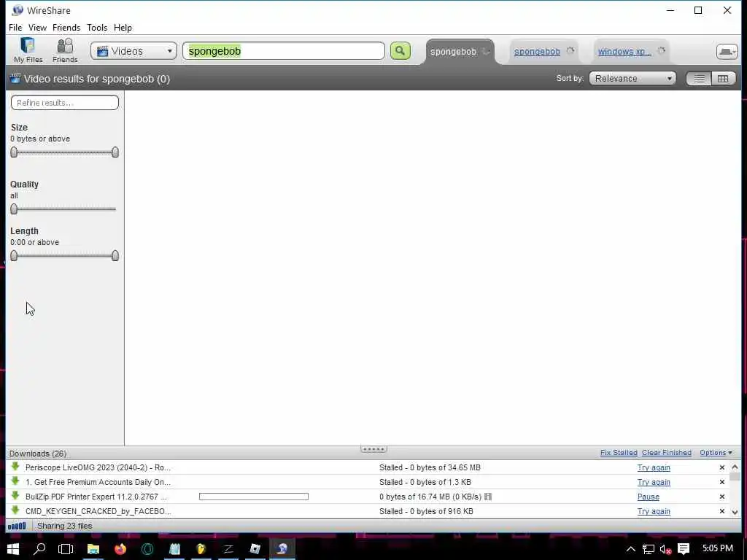Try again on Periscope LiveOMG download
747x560 pixels.
(654, 467)
